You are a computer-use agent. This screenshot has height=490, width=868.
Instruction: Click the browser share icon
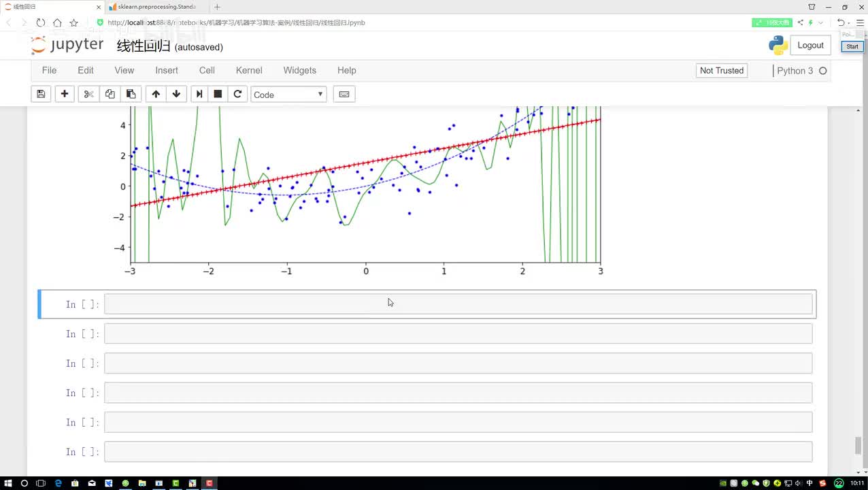pyautogui.click(x=801, y=22)
